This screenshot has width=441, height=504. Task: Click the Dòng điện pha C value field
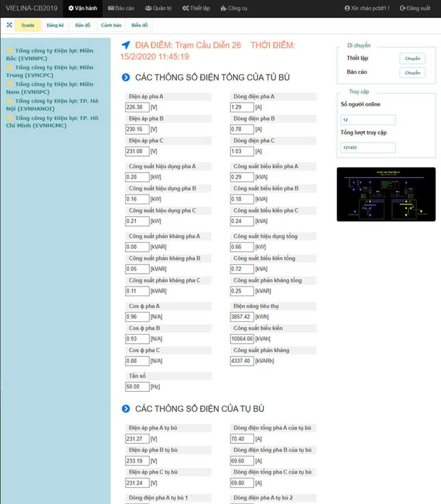(x=242, y=151)
